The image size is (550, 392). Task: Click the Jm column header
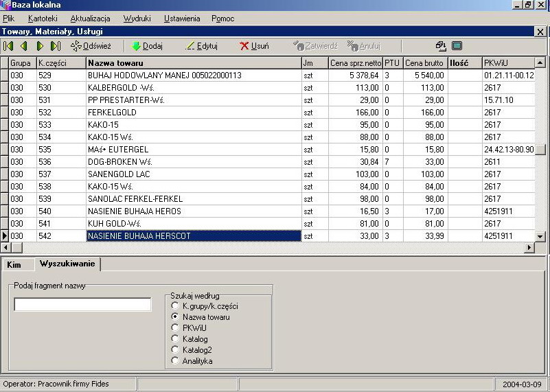tap(315, 63)
